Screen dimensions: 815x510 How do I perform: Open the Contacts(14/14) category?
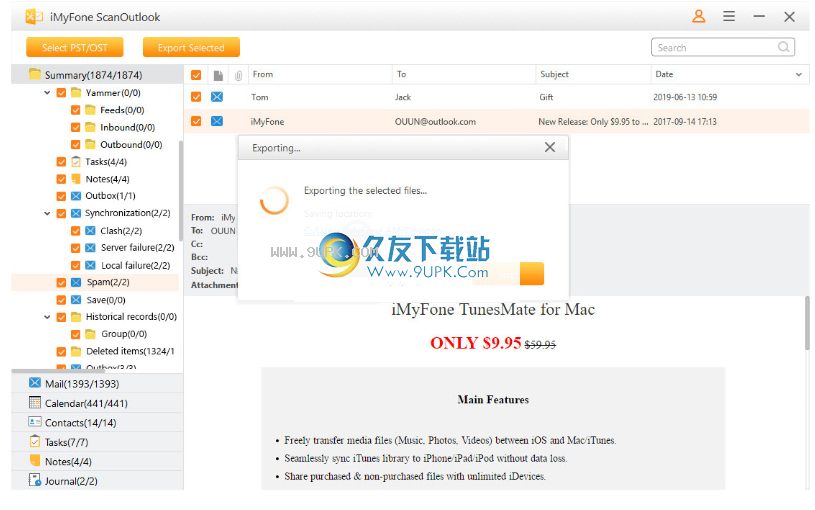tap(97, 422)
